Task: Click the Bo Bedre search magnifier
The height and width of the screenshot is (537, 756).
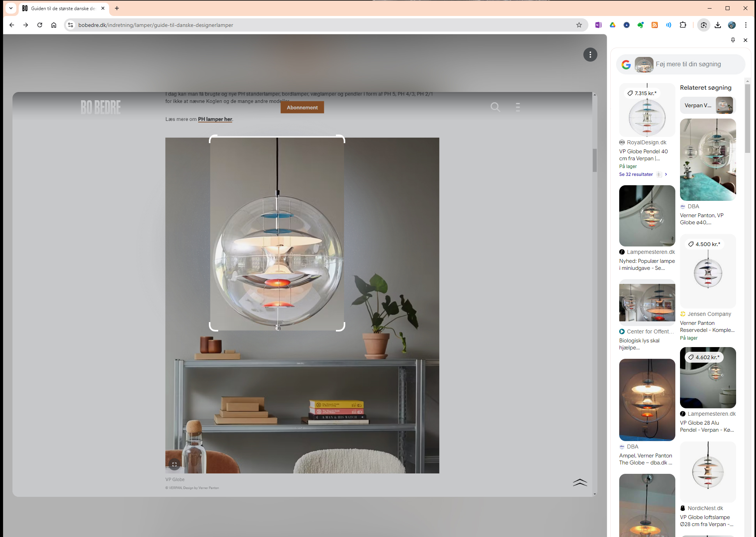Action: (x=495, y=107)
